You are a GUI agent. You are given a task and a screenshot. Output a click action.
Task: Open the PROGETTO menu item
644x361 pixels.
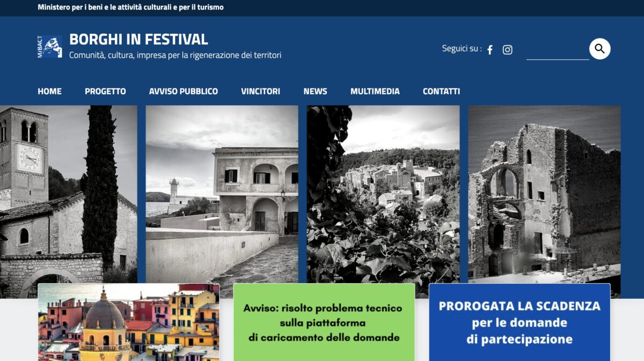(x=105, y=91)
